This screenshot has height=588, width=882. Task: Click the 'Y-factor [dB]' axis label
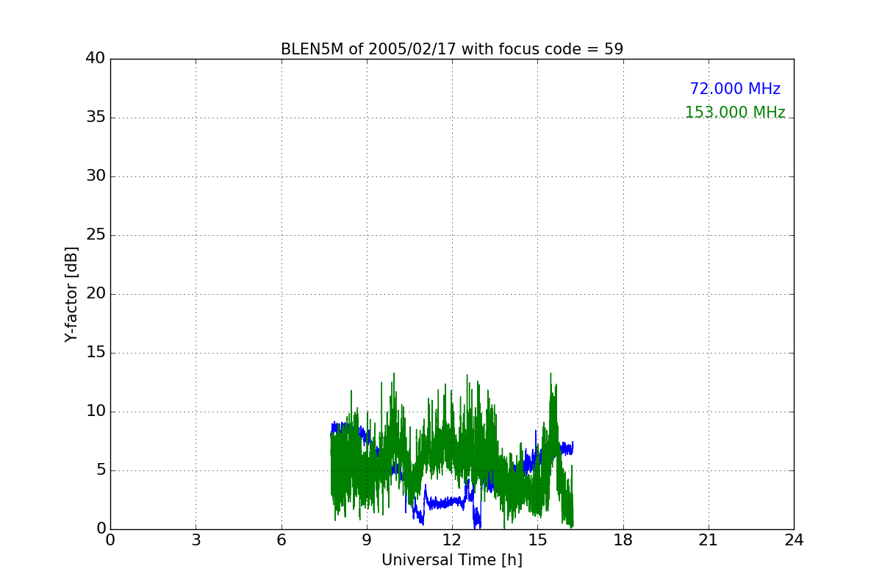coord(71,294)
